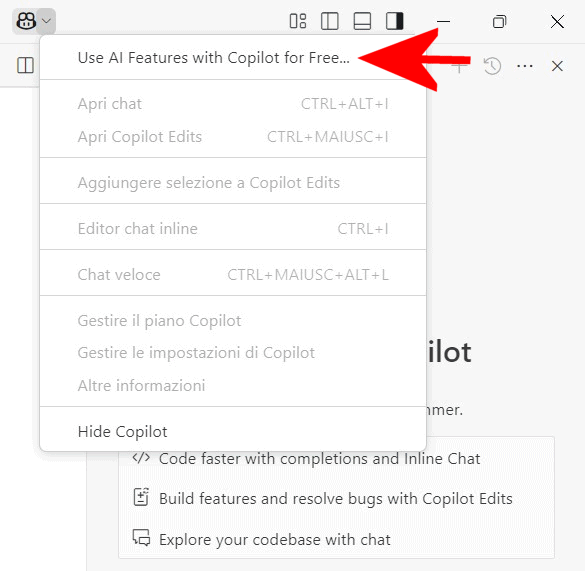Screen dimensions: 585x571
Task: Restore down the VS Code window
Action: 500,21
